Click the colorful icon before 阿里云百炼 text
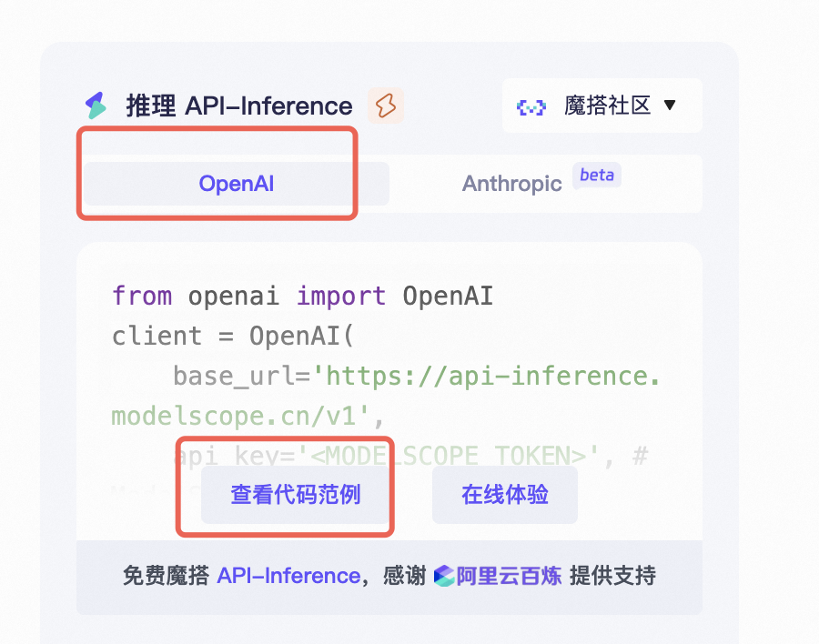The height and width of the screenshot is (644, 819). (445, 576)
